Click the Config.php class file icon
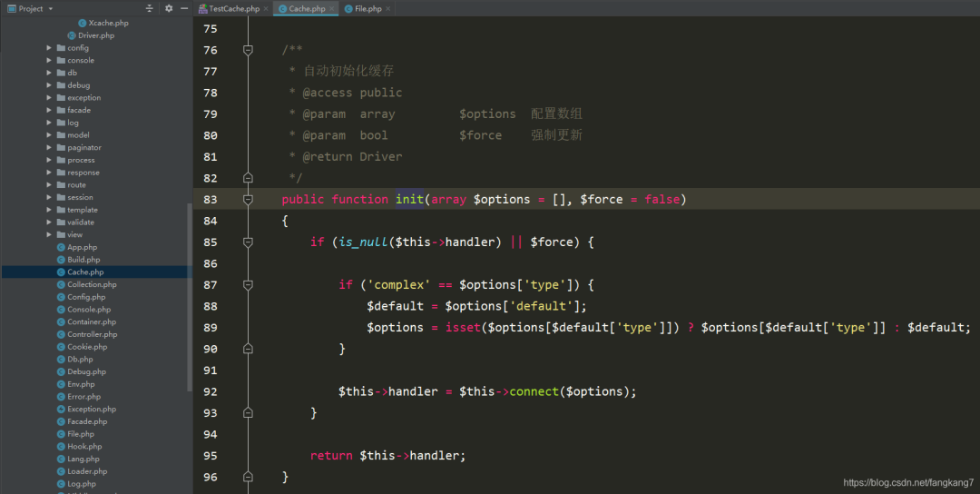980x494 pixels. (x=61, y=297)
